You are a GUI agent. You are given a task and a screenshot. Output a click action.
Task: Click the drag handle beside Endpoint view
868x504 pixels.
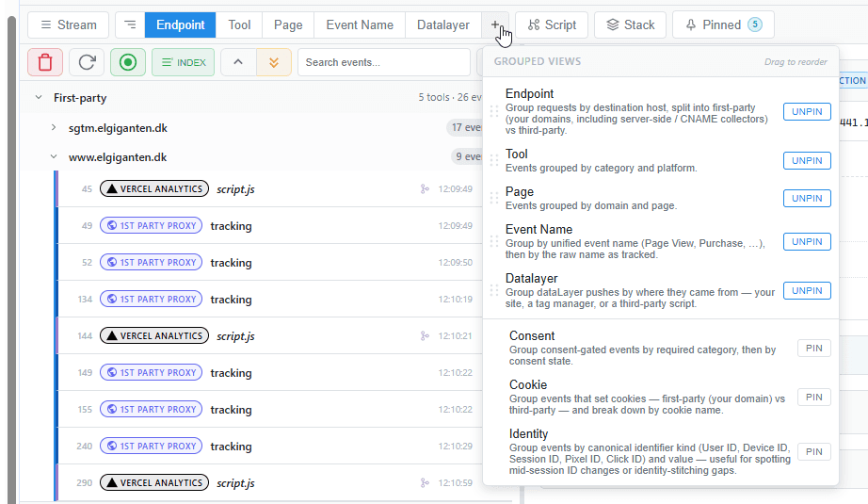coord(494,111)
